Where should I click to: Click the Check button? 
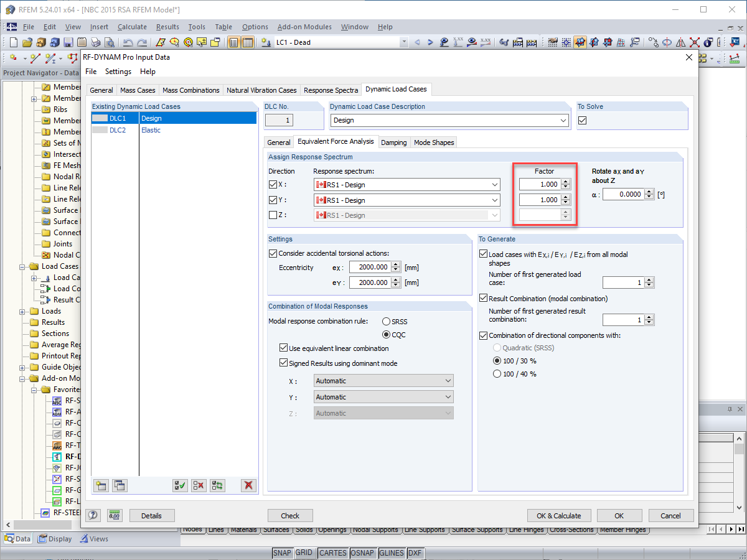[290, 515]
